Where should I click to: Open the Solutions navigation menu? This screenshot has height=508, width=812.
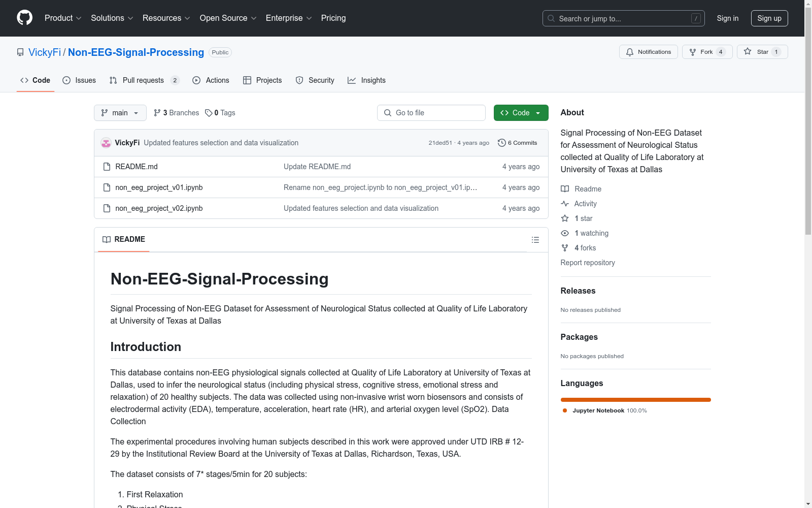(112, 18)
